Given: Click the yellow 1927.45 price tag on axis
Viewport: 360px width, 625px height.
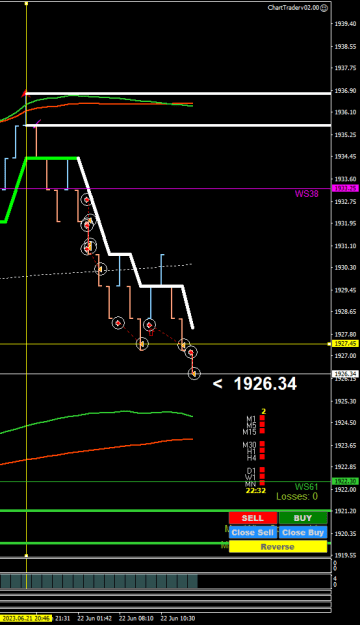Looking at the screenshot, I should point(345,343).
